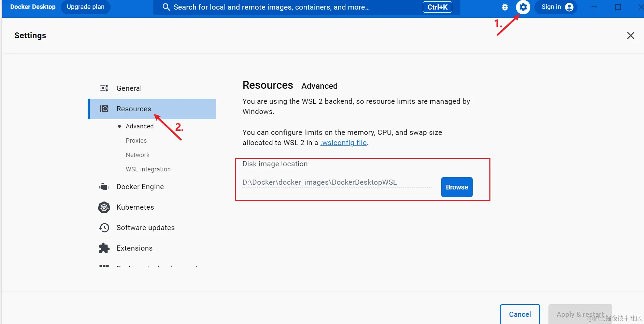Click the Software updates clock icon

(104, 228)
